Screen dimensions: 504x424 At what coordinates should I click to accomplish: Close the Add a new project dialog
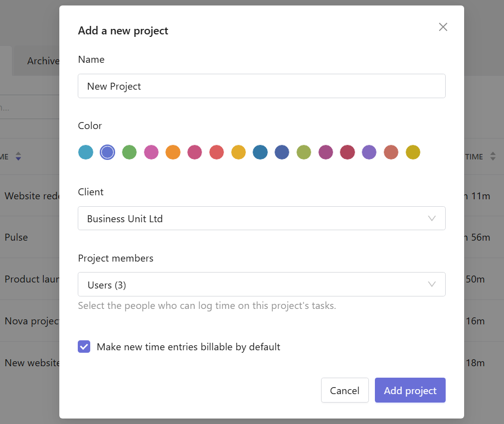(443, 27)
